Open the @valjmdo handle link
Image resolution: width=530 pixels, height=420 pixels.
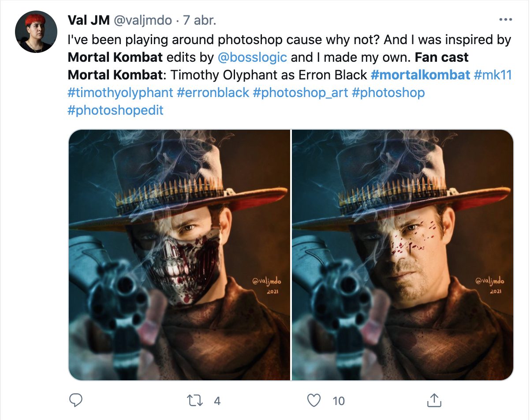pyautogui.click(x=142, y=20)
